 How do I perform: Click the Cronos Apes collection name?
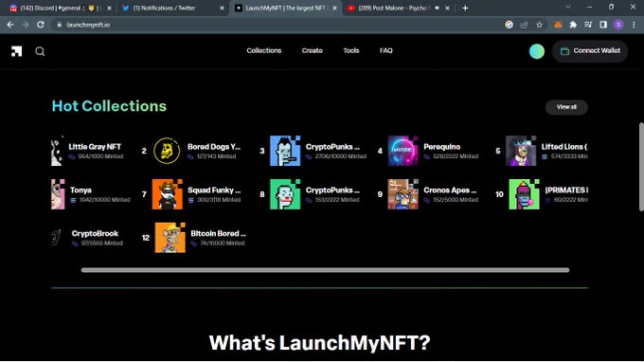pos(450,190)
